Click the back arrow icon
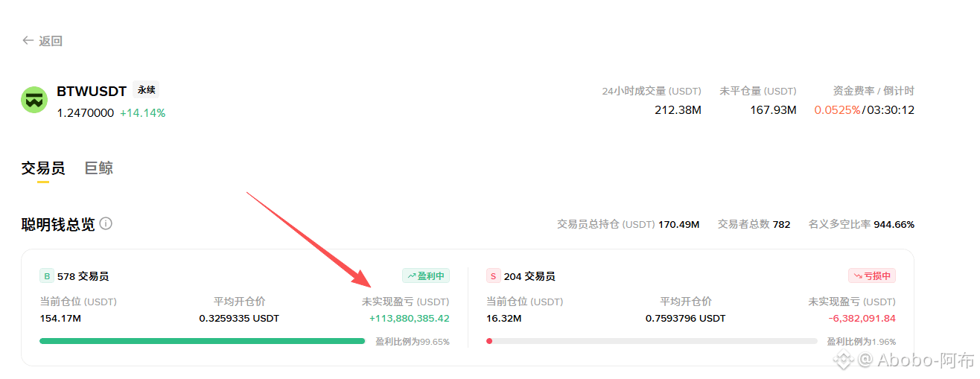Image resolution: width=980 pixels, height=379 pixels. 28,41
